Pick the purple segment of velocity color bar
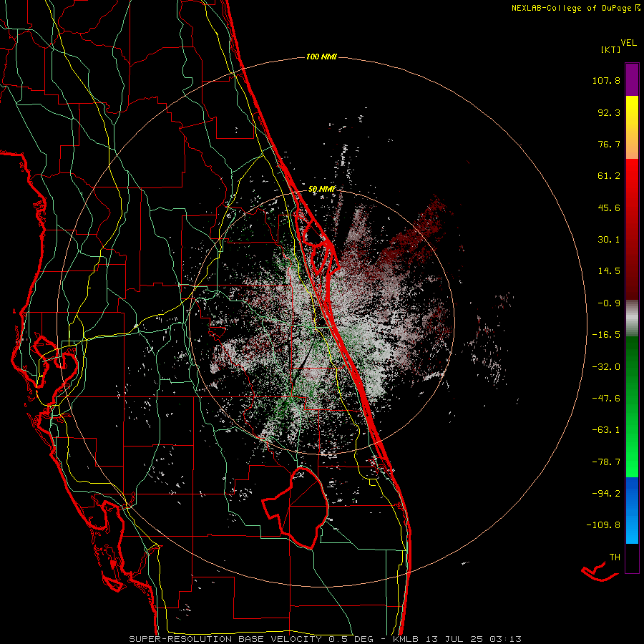 point(632,79)
